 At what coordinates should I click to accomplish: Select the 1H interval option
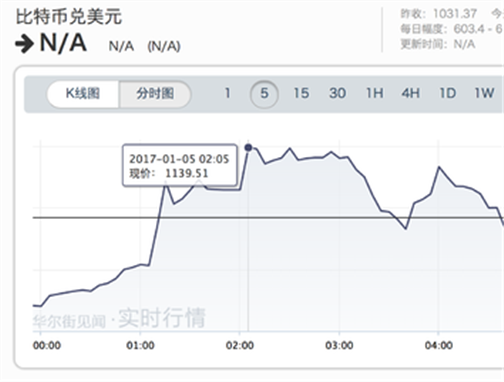pos(375,93)
